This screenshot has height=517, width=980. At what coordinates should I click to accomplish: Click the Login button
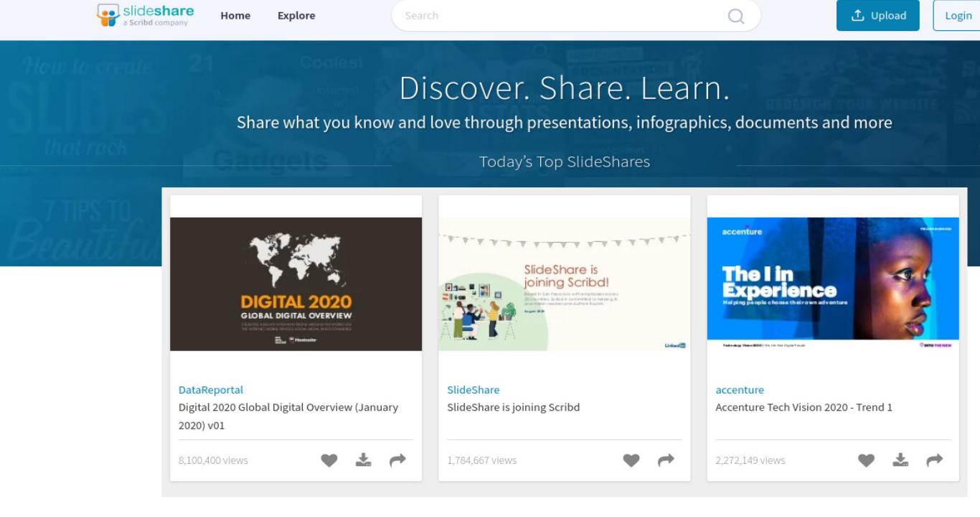958,16
